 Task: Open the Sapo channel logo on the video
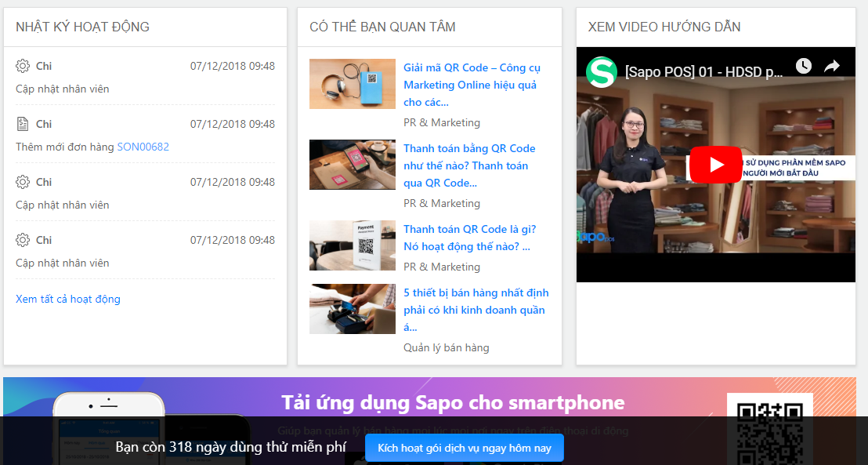click(602, 72)
